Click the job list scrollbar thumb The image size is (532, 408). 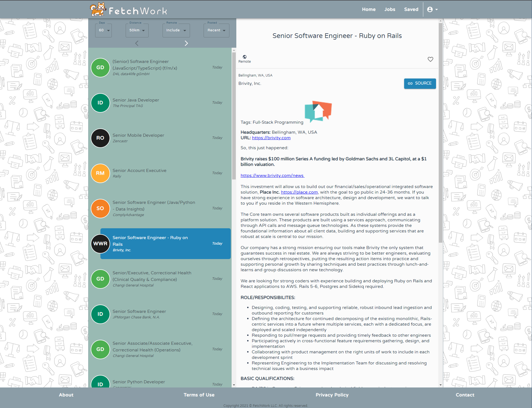[x=234, y=116]
